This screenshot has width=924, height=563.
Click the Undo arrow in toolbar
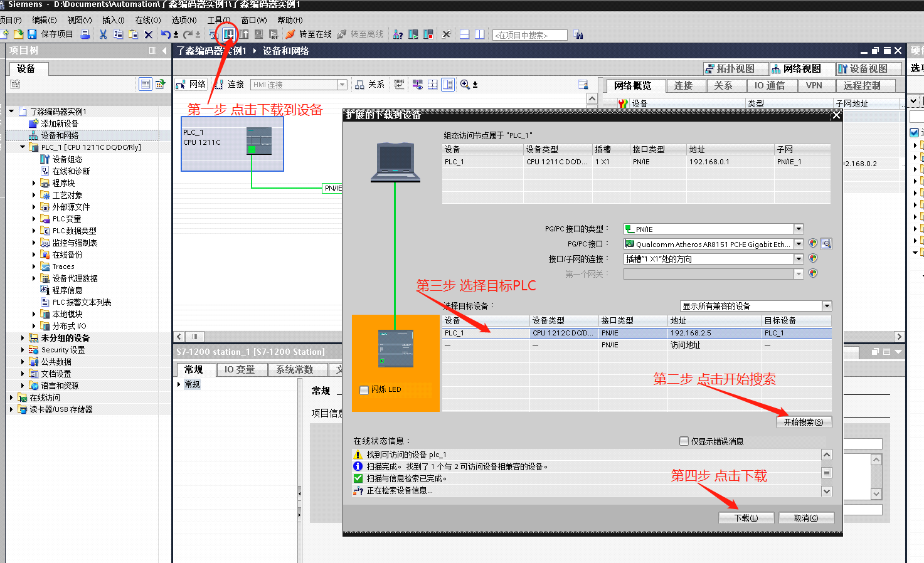click(166, 34)
